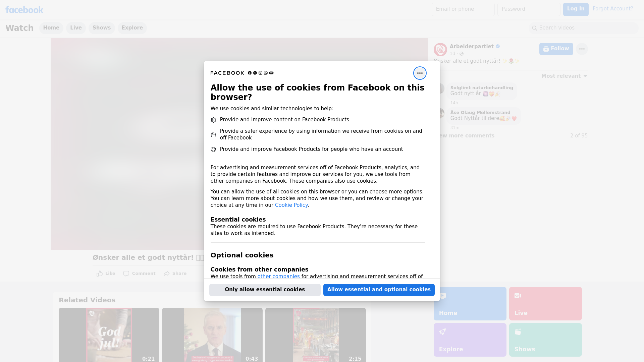Open Home tile in Watch sidebar grid
644x362 pixels.
[x=470, y=304]
